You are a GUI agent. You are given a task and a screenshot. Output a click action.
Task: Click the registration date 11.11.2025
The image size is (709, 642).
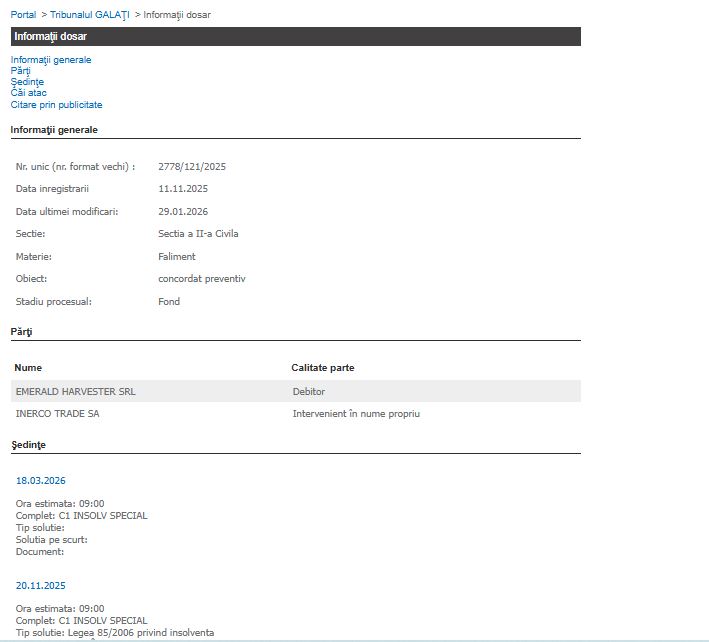click(183, 189)
